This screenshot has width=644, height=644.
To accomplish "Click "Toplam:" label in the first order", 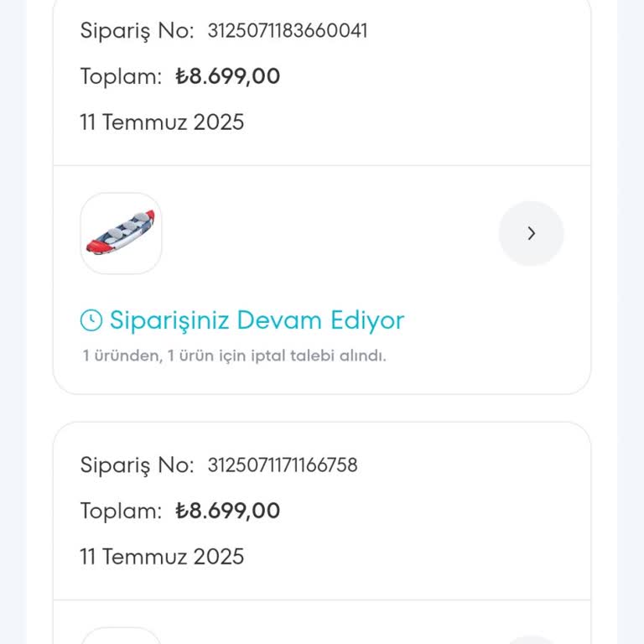I will [x=121, y=76].
